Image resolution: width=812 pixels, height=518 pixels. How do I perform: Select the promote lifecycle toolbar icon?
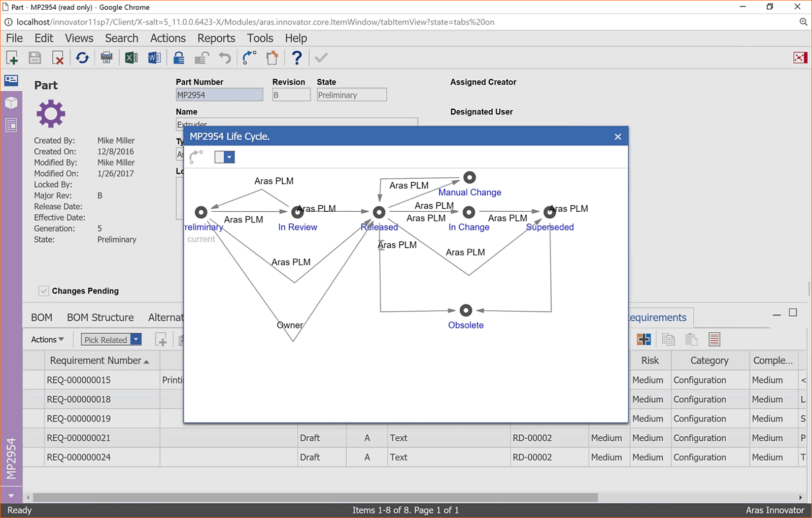[x=249, y=57]
